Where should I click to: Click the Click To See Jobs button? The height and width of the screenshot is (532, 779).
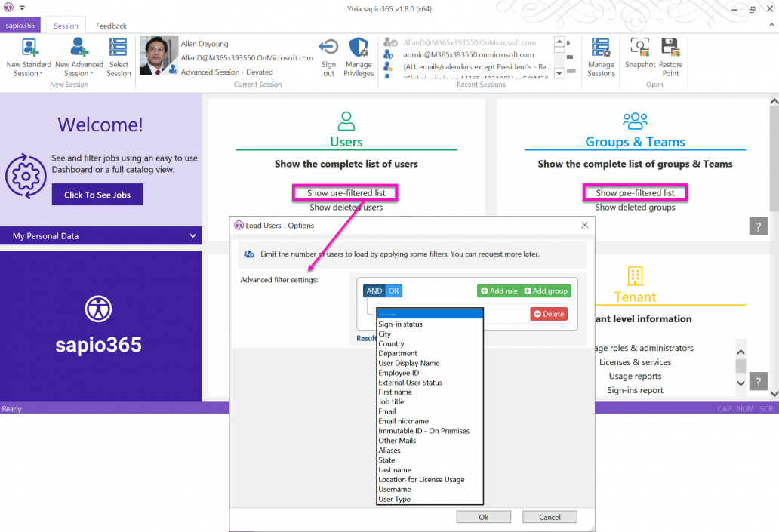click(x=97, y=195)
